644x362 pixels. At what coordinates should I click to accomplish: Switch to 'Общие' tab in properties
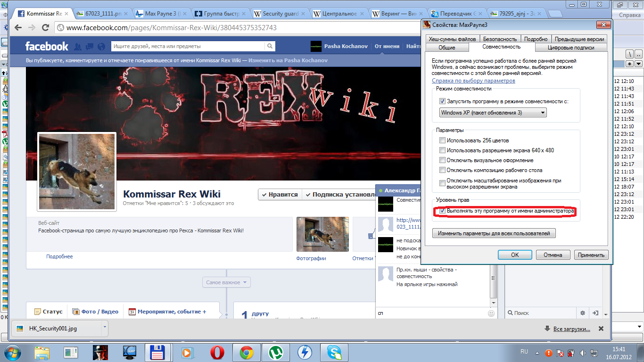coord(447,48)
